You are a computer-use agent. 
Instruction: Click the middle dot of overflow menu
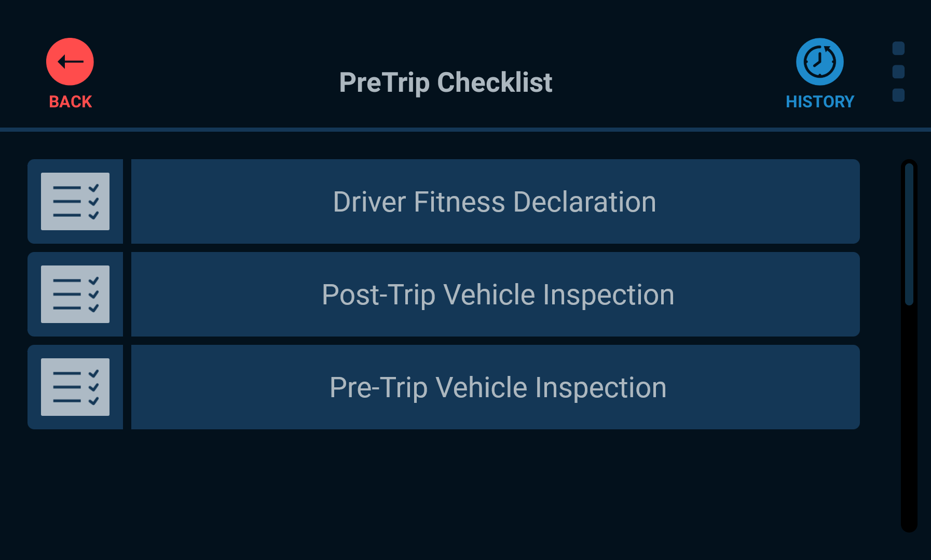(898, 72)
